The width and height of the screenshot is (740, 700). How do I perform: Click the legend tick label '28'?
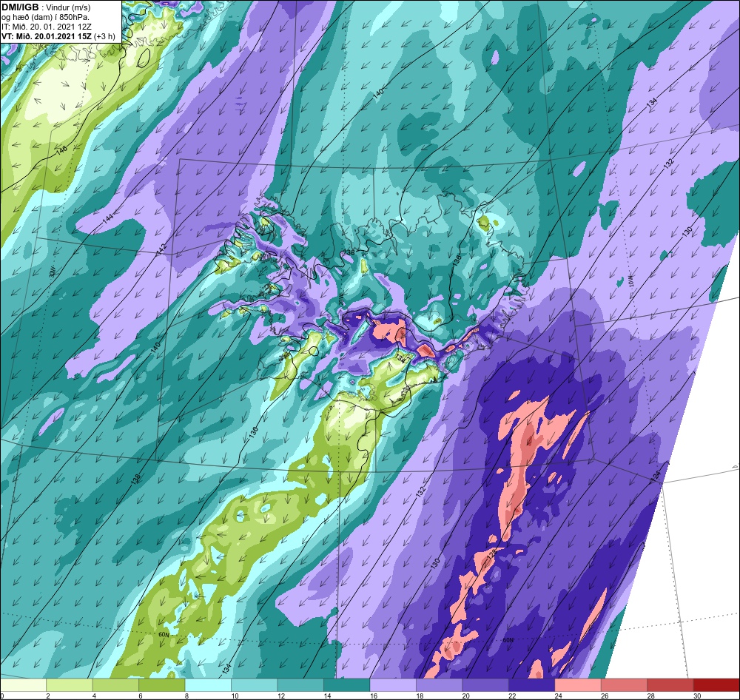[650, 696]
